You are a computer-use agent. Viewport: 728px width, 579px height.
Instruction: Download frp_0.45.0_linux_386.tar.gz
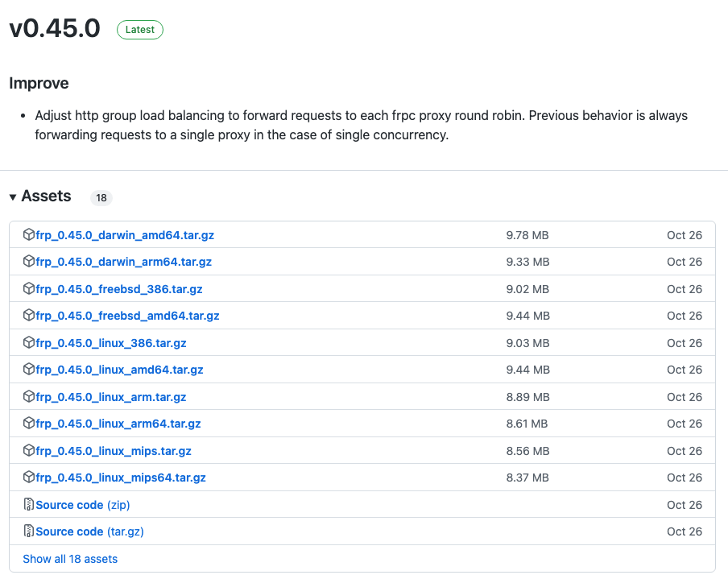(111, 343)
